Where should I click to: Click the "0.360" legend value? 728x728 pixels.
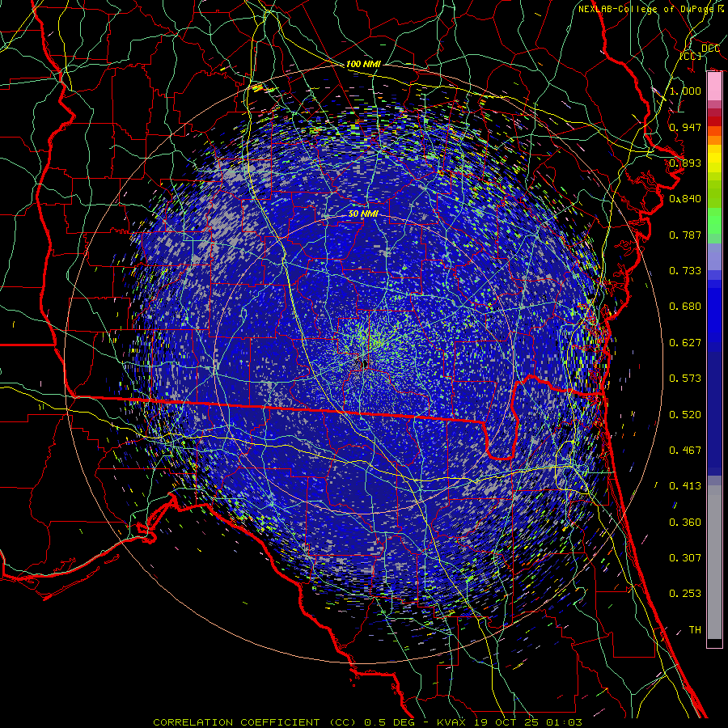click(685, 523)
